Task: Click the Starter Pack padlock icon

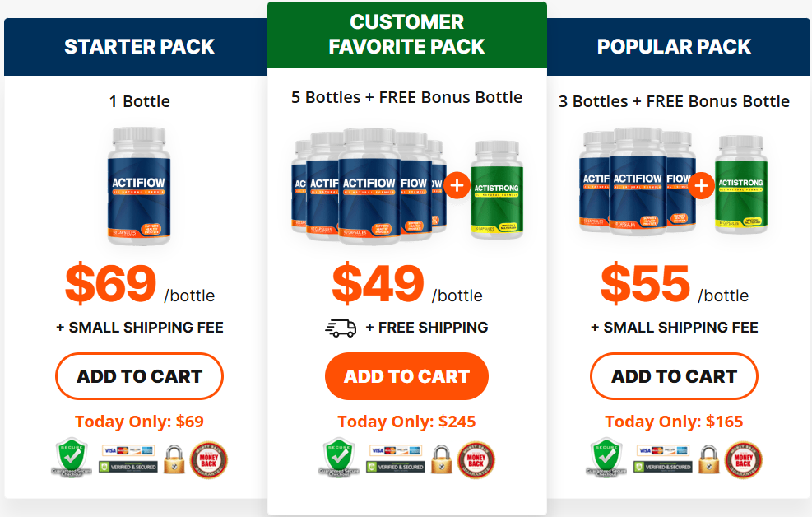Action: click(174, 460)
